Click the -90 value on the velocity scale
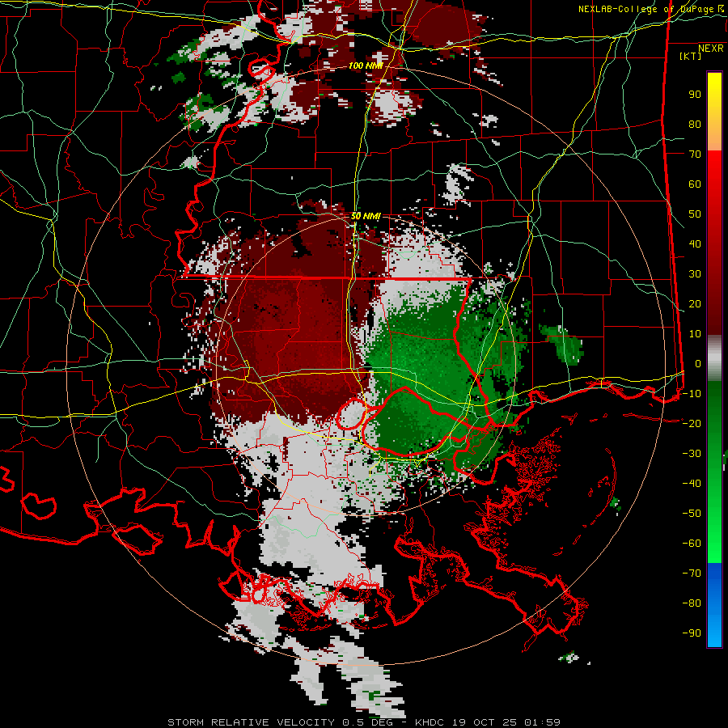The width and height of the screenshot is (728, 728). click(692, 633)
